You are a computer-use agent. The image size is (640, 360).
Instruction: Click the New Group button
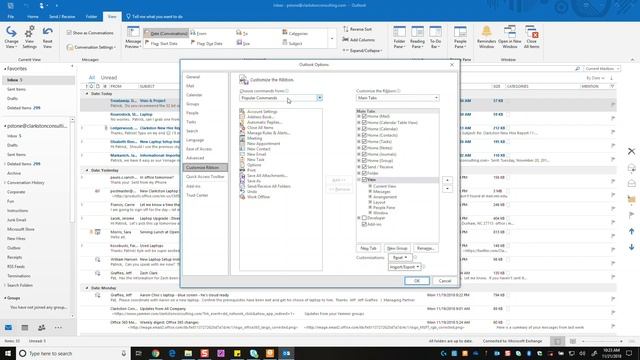[x=397, y=248]
